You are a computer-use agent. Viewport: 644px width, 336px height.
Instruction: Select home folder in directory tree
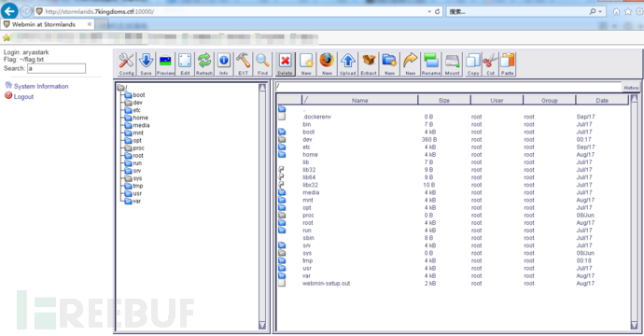click(x=136, y=118)
